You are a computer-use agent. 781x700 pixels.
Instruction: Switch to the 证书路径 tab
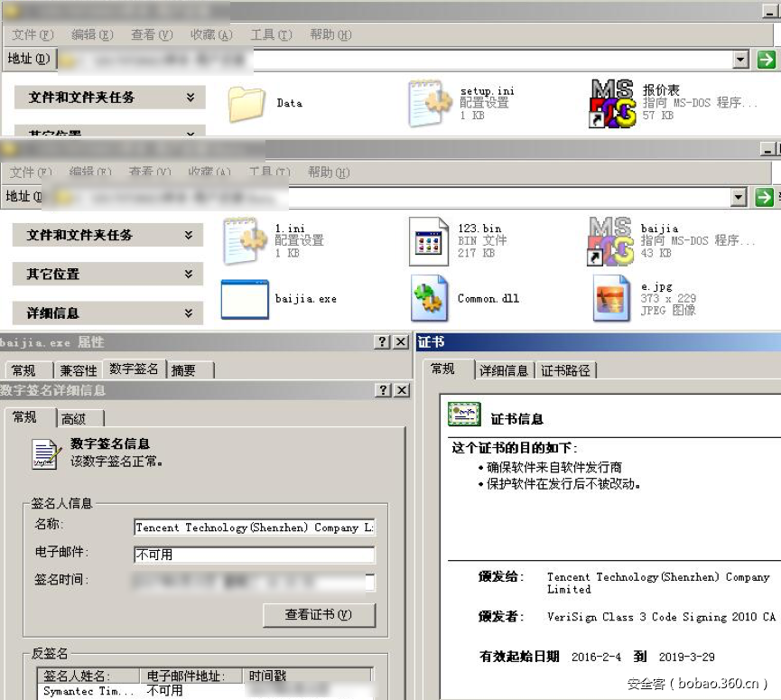(x=567, y=369)
